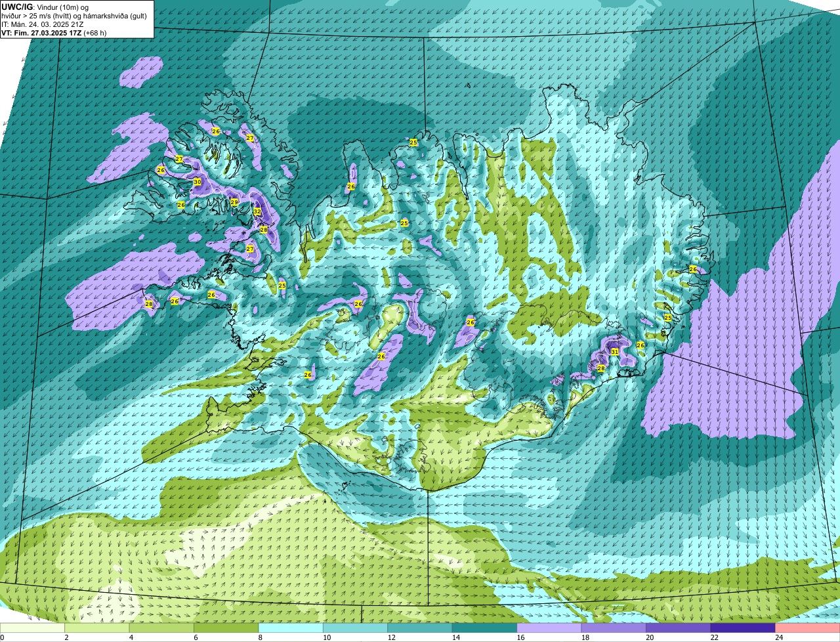Click the yellow '30' gust marker
This screenshot has height=642, width=840.
[197, 182]
